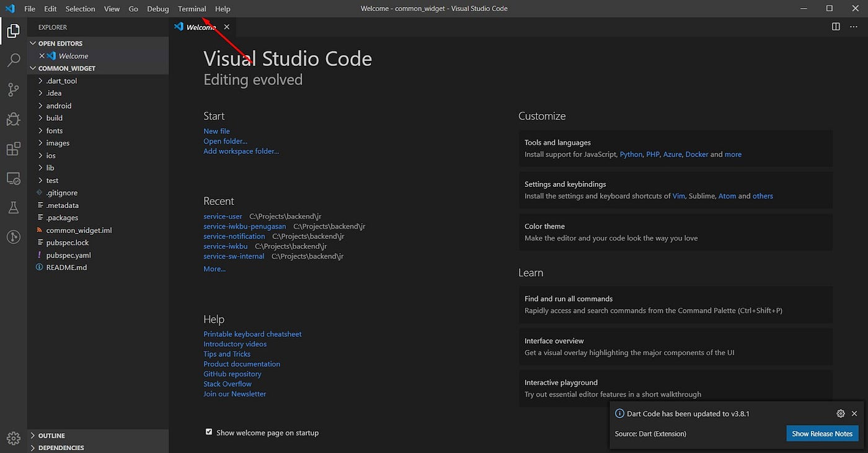
Task: Expand the test folder
Action: [98, 181]
